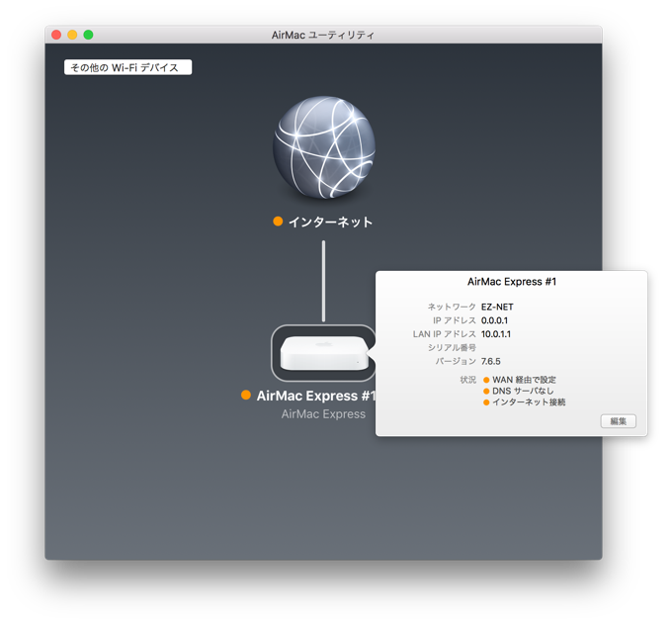Screen dimensions: 672x624
Task: Click the LAN IP アドレス field label
Action: click(445, 334)
